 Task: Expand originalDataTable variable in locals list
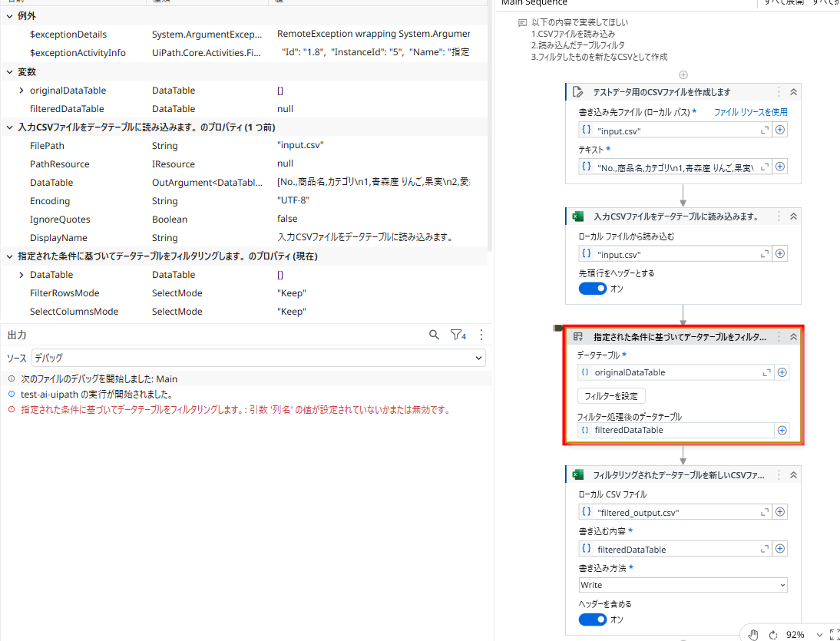21,91
